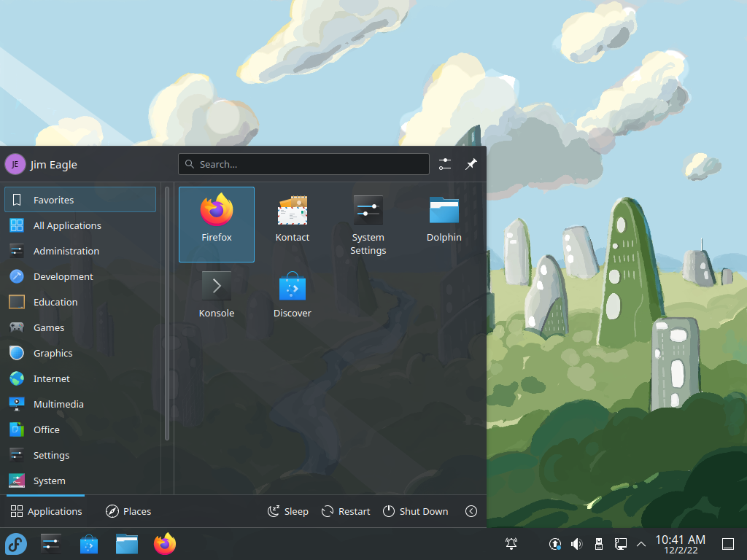
Task: Click the Show Desktop button
Action: pyautogui.click(x=727, y=543)
